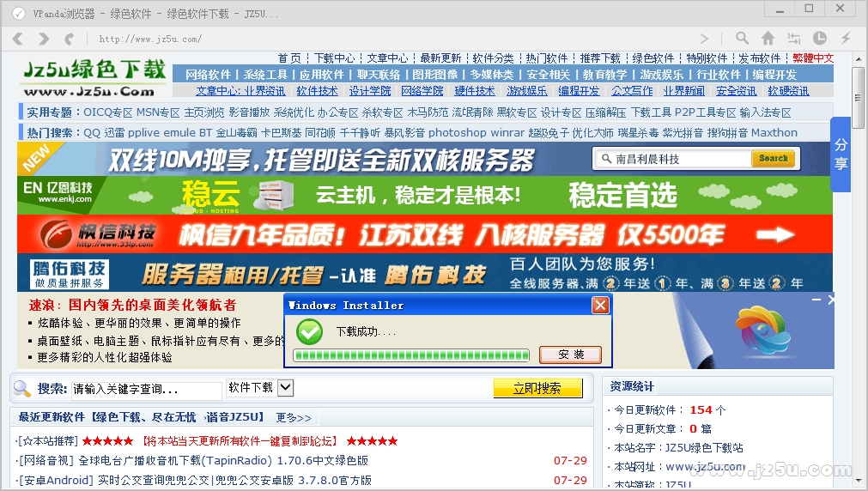Open the 软件下载 category dropdown

click(259, 387)
